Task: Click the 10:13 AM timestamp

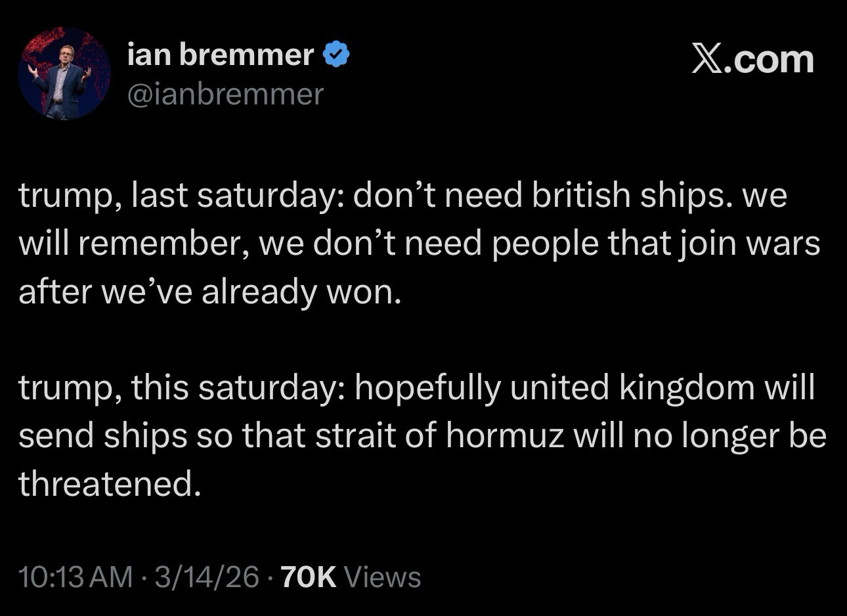Action: coord(76,577)
